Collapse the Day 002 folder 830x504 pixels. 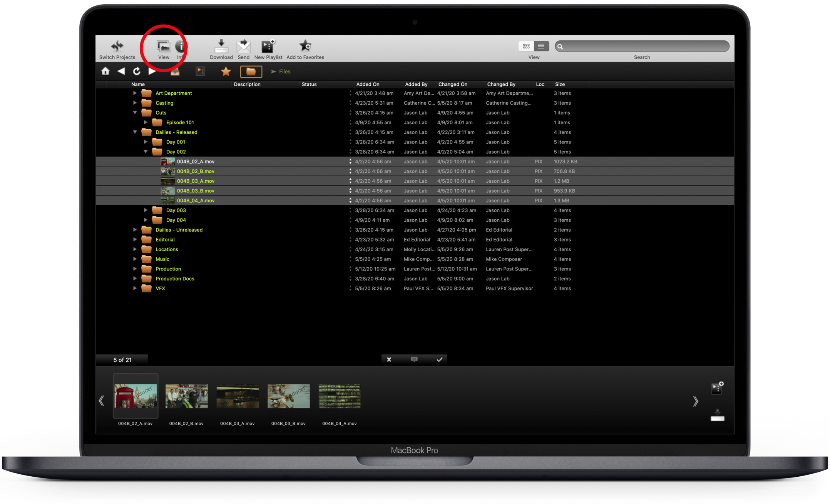pos(146,152)
